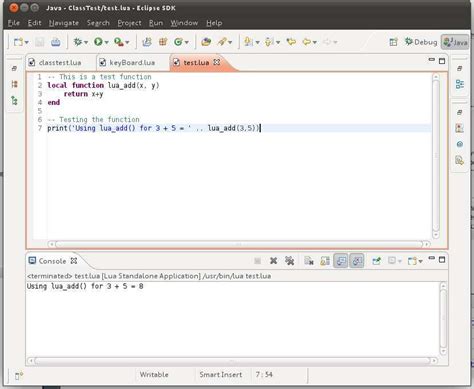Open the New wizard dropdown arrow
This screenshot has width=474, height=389.
pos(27,42)
